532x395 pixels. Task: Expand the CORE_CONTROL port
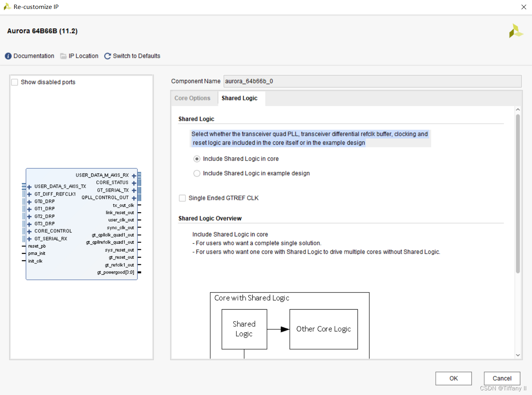click(29, 232)
